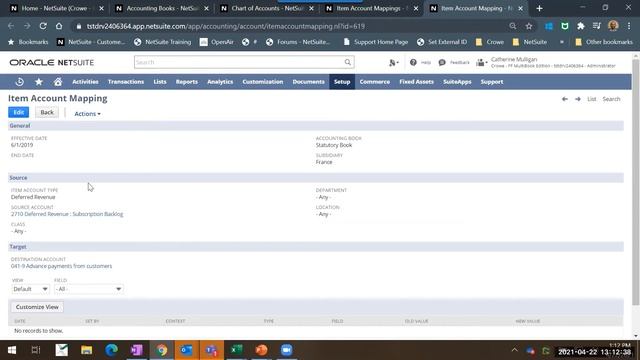Click the page vertical scrollbar
The width and height of the screenshot is (640, 360).
tap(636, 182)
